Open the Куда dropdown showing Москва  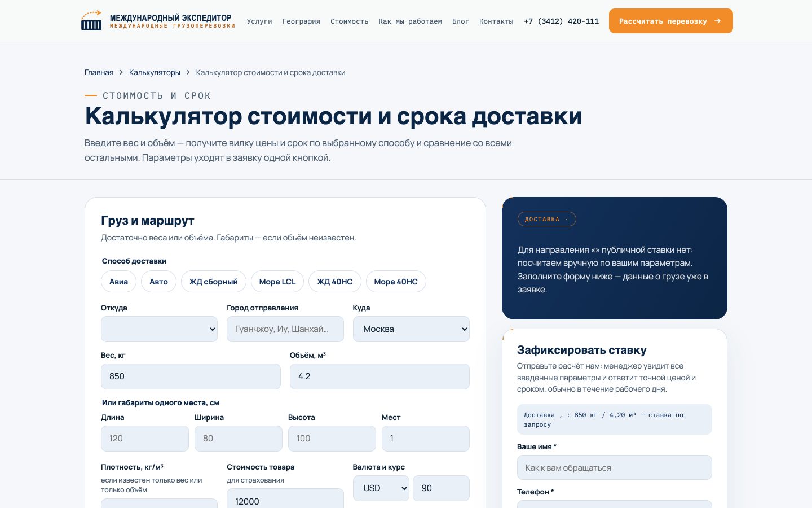(411, 329)
